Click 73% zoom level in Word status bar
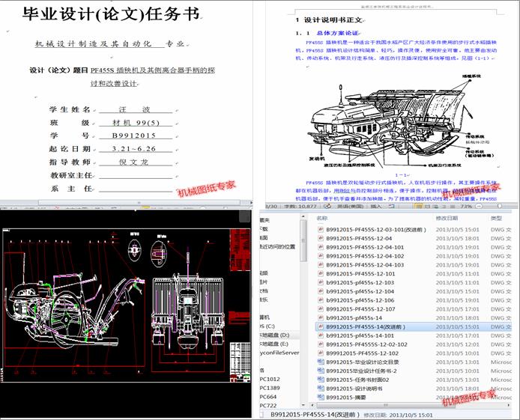 pos(466,207)
